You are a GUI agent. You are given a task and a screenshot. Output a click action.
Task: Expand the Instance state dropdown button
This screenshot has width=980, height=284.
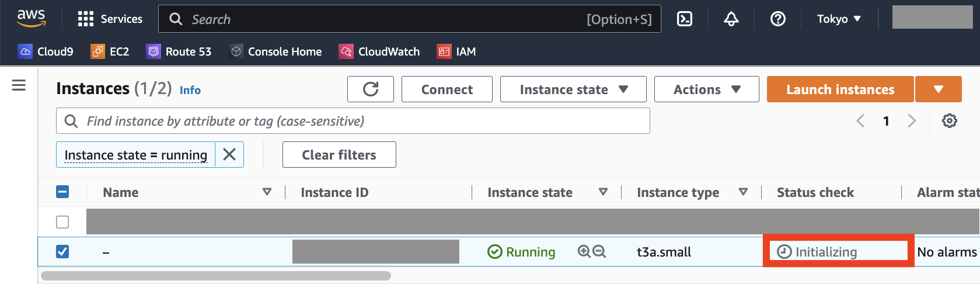point(573,89)
